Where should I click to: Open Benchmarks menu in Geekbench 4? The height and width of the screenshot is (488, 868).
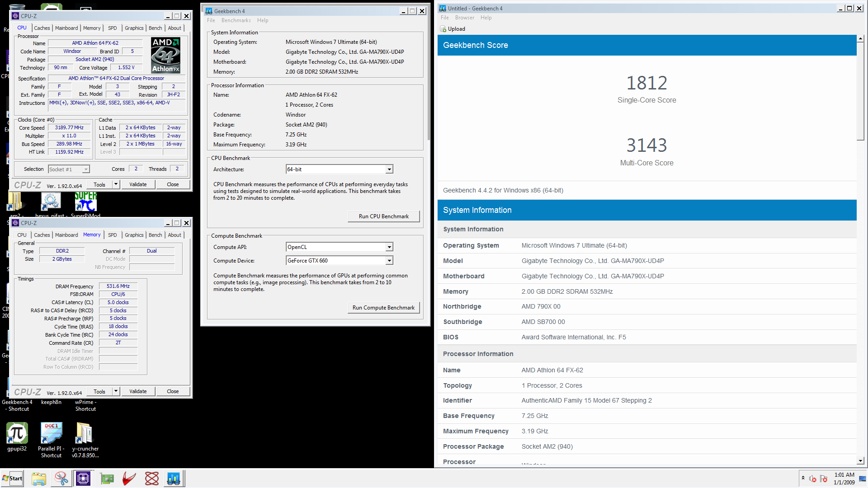tap(236, 20)
